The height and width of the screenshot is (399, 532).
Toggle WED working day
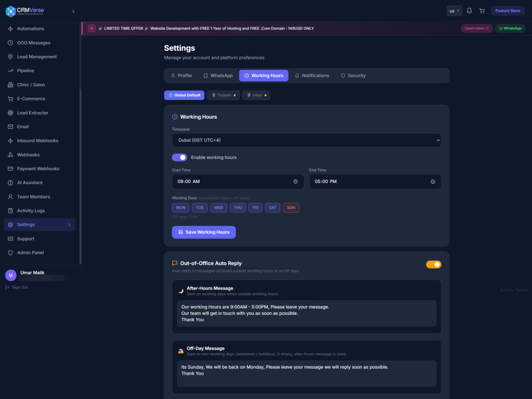click(219, 207)
